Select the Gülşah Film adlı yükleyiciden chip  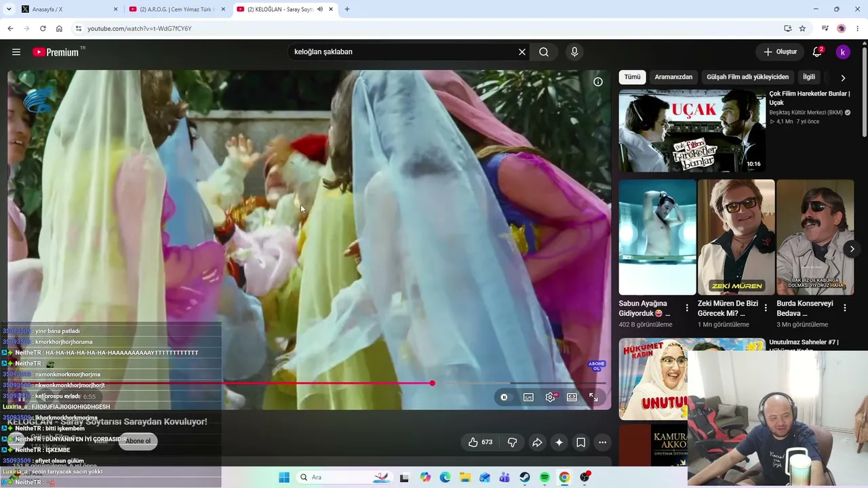point(747,77)
